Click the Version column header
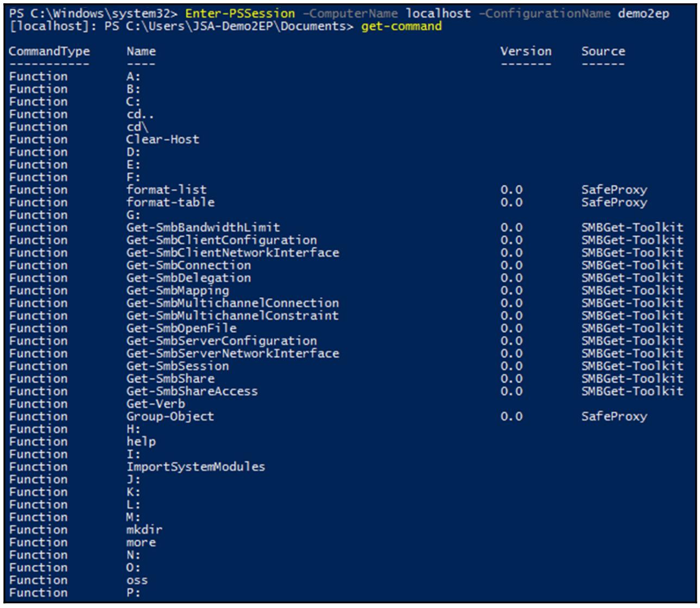The height and width of the screenshot is (608, 700). coord(525,52)
